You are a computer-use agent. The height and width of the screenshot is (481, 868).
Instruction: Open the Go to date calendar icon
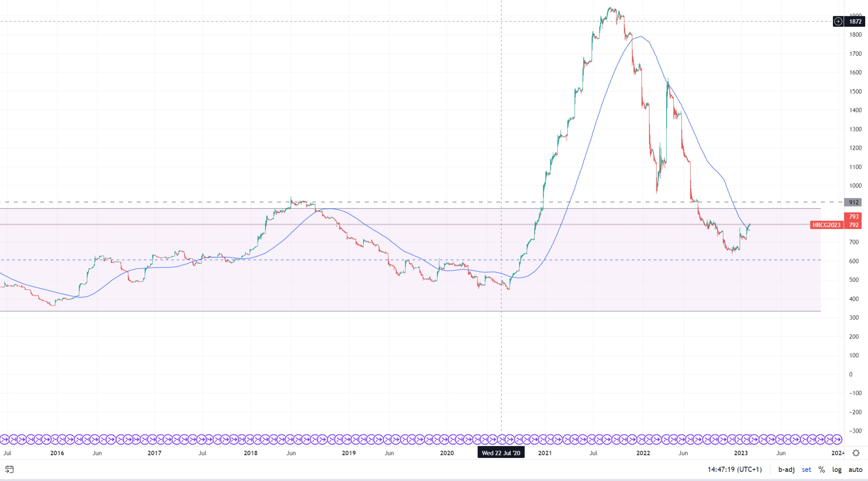click(10, 469)
